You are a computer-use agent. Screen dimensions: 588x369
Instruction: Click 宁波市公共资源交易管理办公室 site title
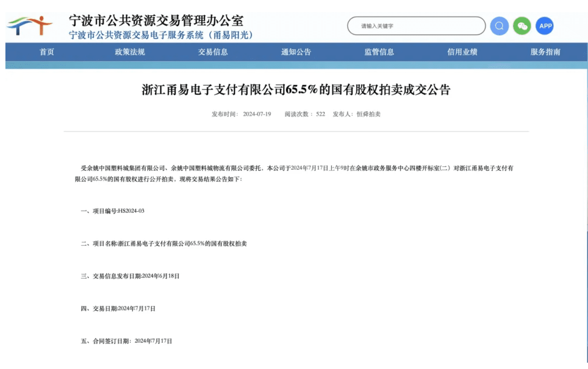click(156, 21)
